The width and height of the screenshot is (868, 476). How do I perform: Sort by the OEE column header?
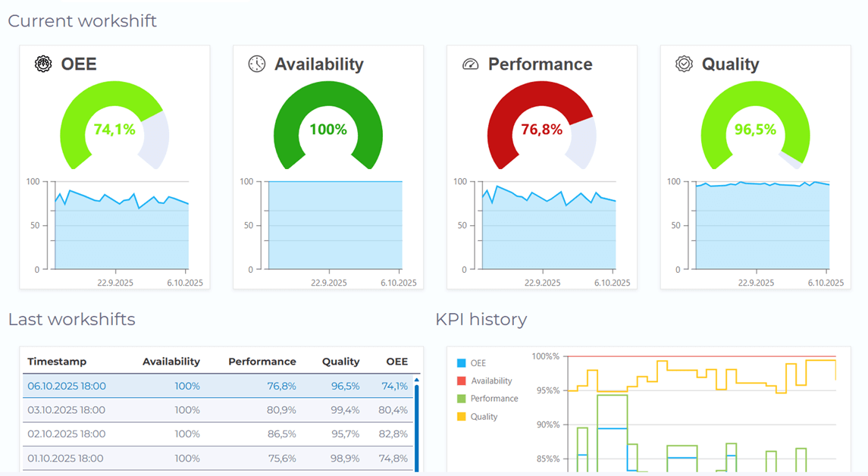coord(396,362)
